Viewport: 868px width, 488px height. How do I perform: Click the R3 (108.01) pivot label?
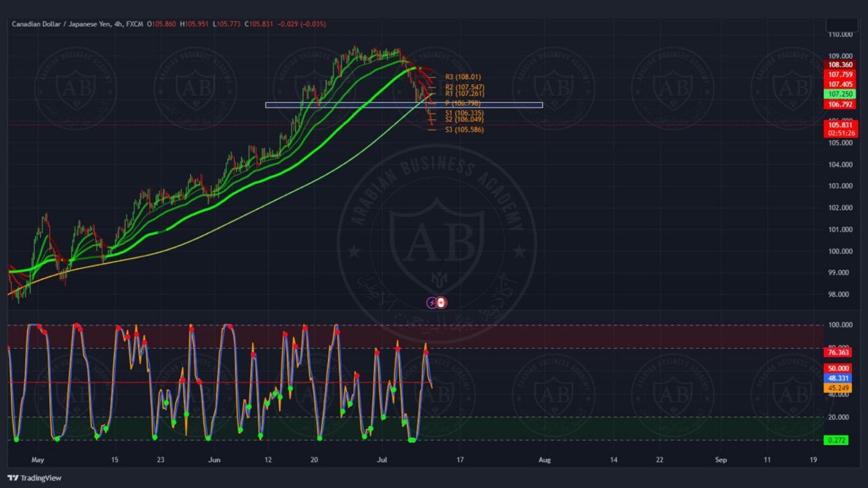point(463,77)
